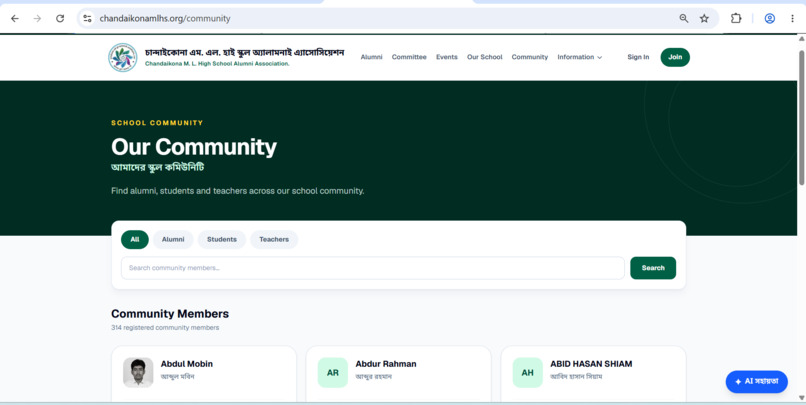
Task: Open the Alumni navigation link
Action: click(372, 57)
